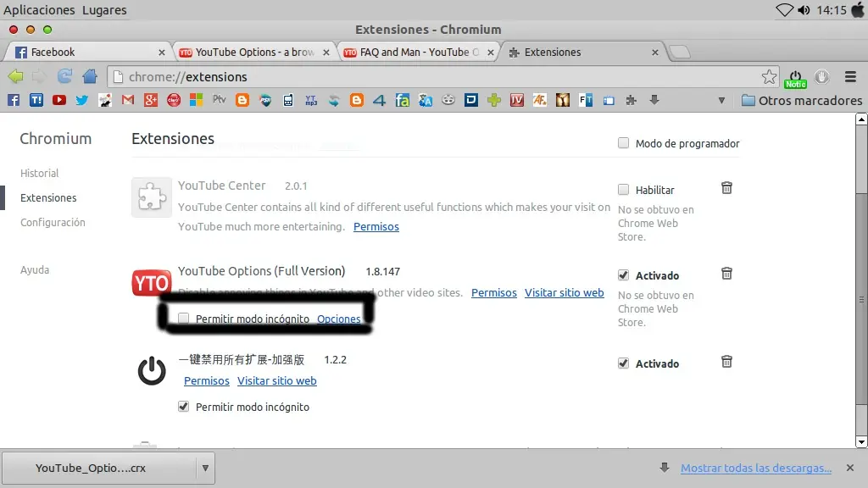Go back with the green arrow

(x=15, y=76)
